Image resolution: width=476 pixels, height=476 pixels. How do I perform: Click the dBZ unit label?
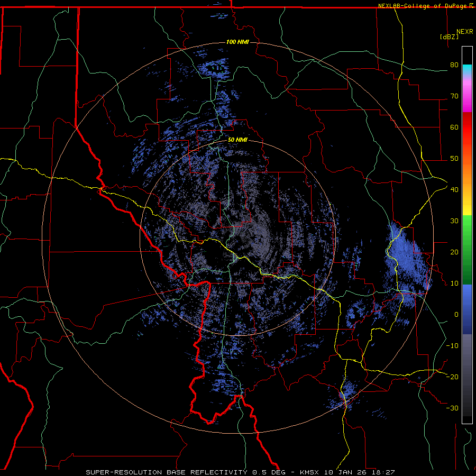449,36
